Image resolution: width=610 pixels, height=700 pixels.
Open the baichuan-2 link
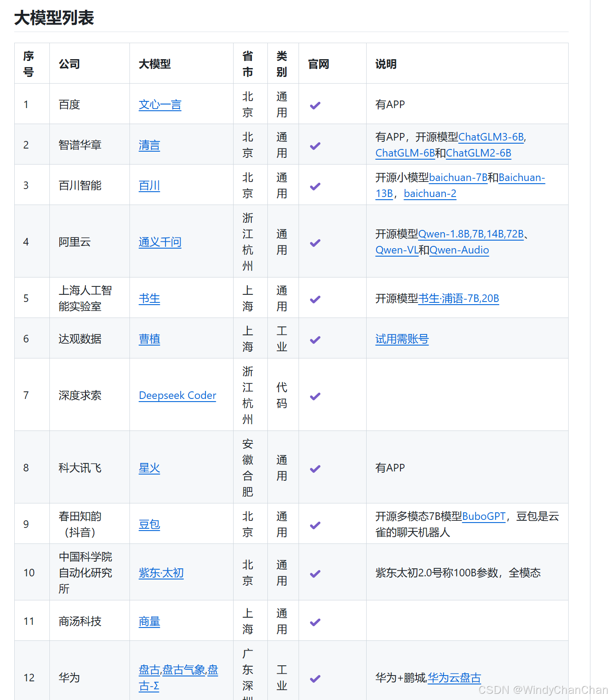(x=430, y=193)
